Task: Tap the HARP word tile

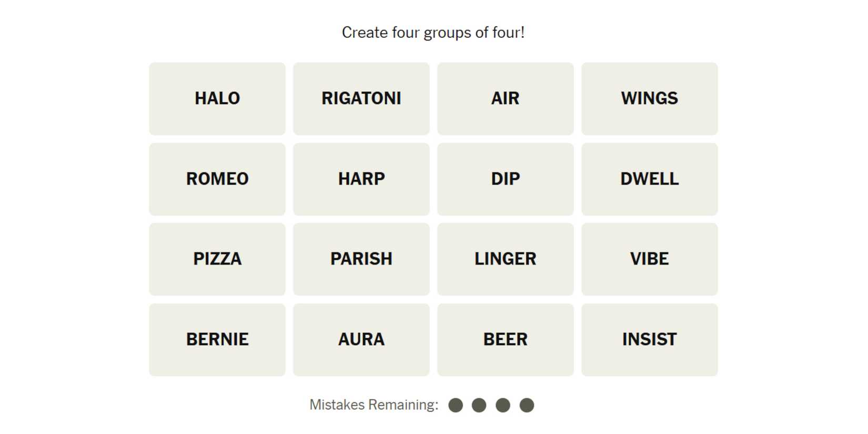Action: (361, 179)
